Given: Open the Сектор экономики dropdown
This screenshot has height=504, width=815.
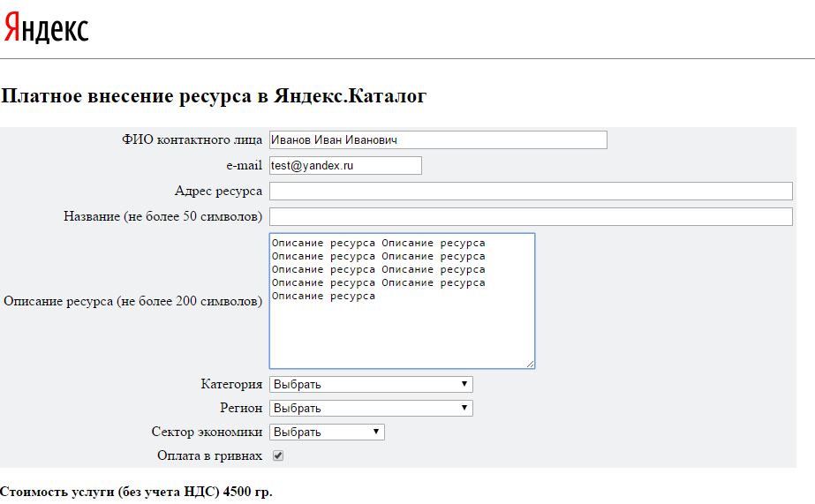Looking at the screenshot, I should [327, 432].
